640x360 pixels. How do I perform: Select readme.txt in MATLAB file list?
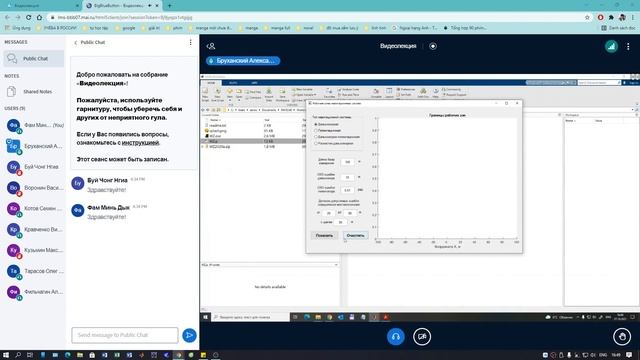click(x=217, y=126)
